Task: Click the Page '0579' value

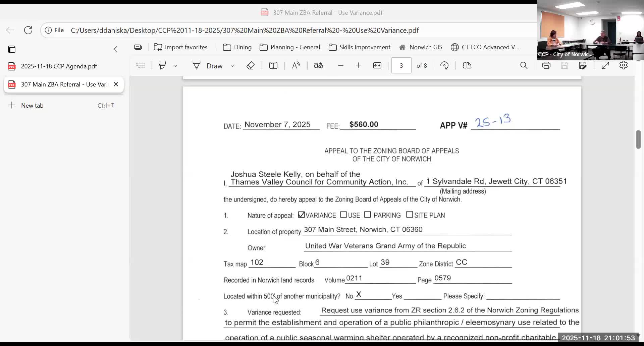Action: point(442,278)
